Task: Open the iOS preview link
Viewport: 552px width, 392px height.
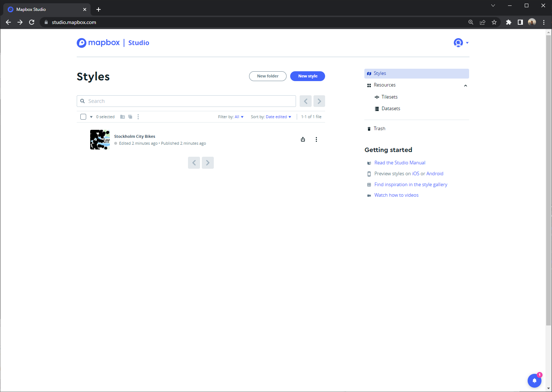Action: click(x=416, y=174)
